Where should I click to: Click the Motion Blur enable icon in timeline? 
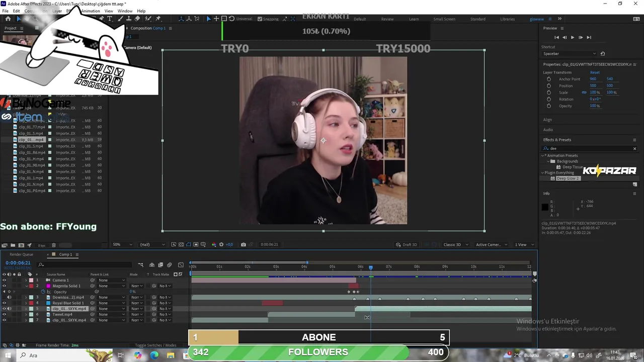coord(169,265)
